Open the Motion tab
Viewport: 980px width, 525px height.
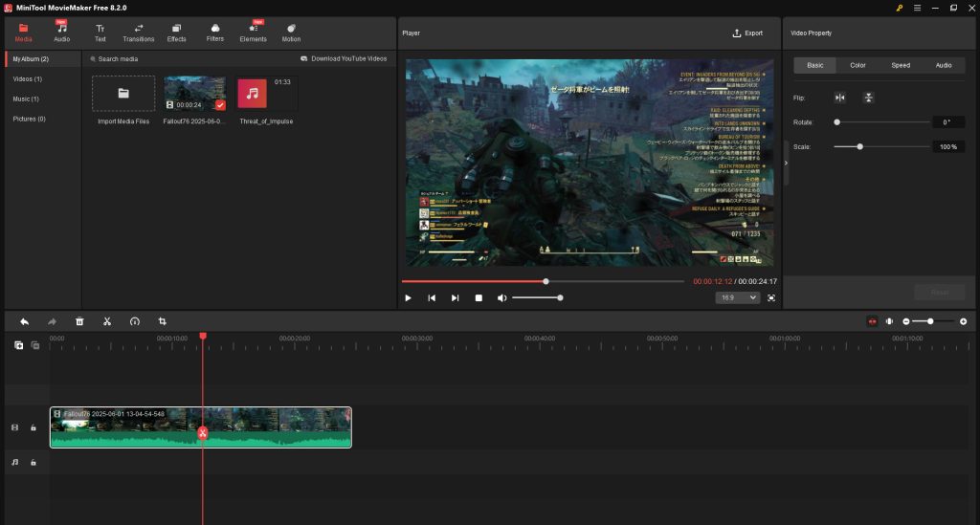click(291, 33)
